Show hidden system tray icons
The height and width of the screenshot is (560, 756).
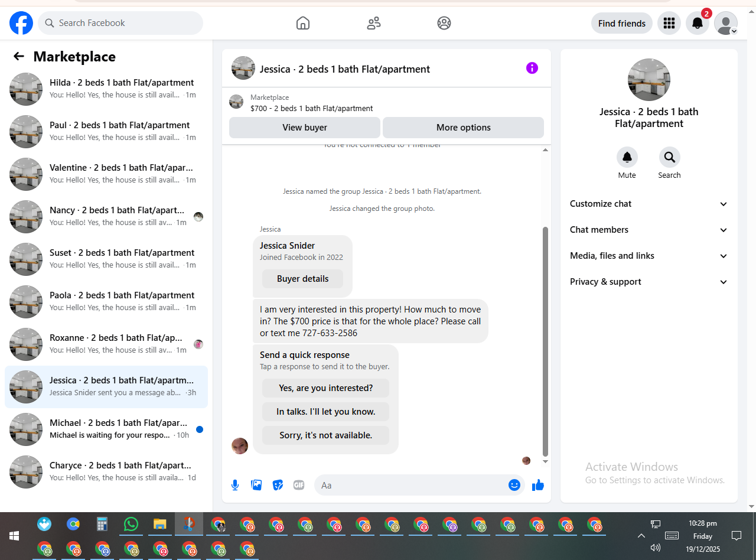[x=641, y=536]
